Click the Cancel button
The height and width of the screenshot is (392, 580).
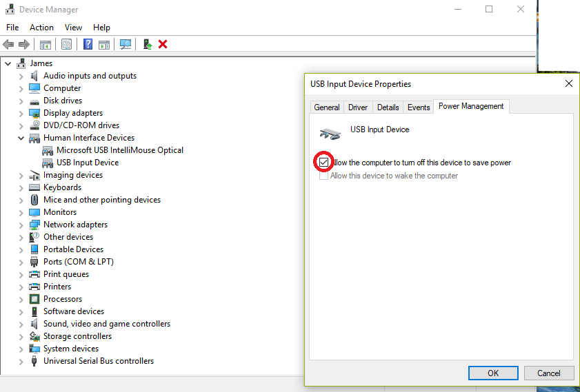[548, 373]
